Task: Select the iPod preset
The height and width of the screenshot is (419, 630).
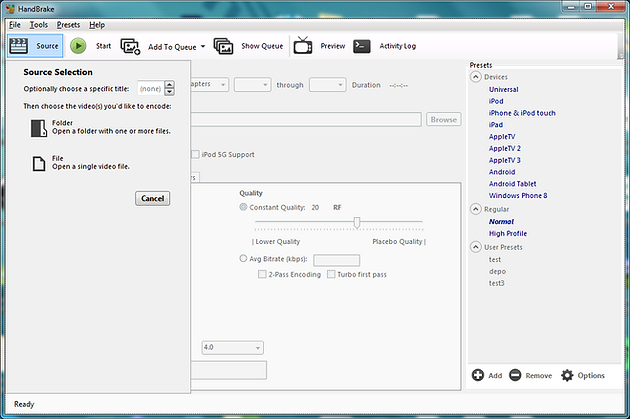Action: 496,101
